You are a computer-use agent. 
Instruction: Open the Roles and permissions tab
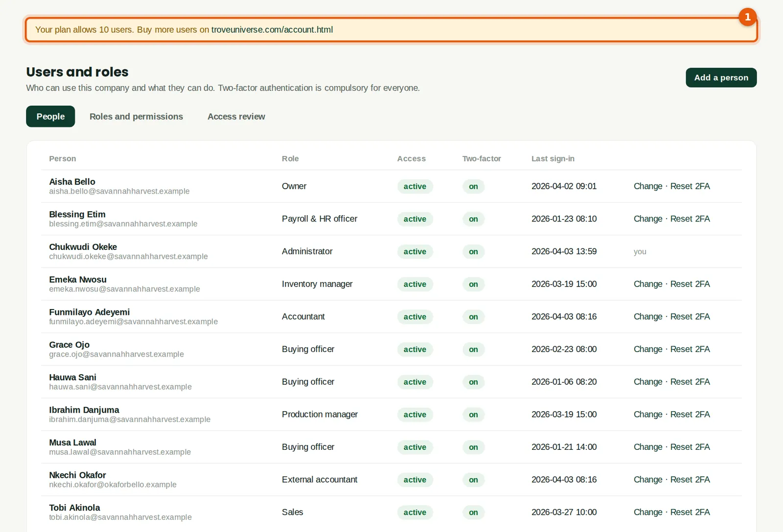pyautogui.click(x=136, y=116)
